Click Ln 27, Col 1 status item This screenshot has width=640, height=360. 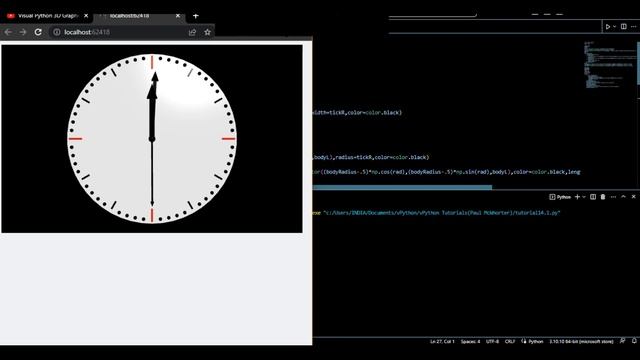click(442, 341)
